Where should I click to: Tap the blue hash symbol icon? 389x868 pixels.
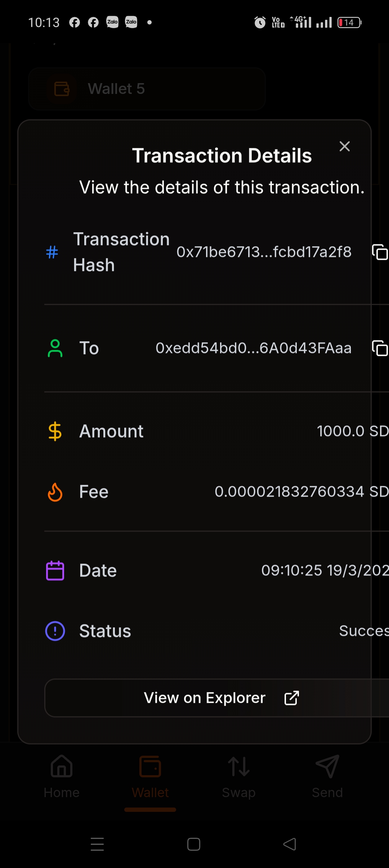(x=52, y=252)
